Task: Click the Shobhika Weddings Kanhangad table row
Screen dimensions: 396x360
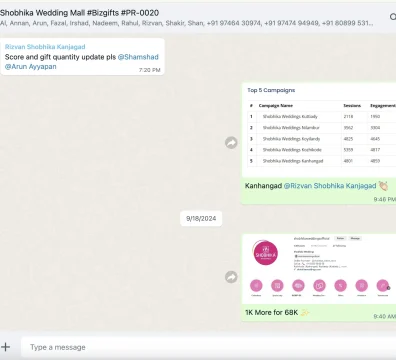Action: click(322, 161)
